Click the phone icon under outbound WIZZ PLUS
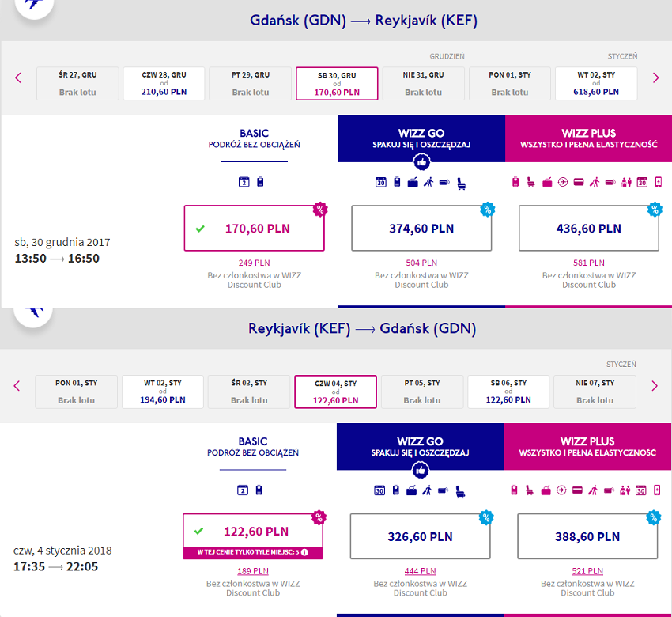 (659, 182)
